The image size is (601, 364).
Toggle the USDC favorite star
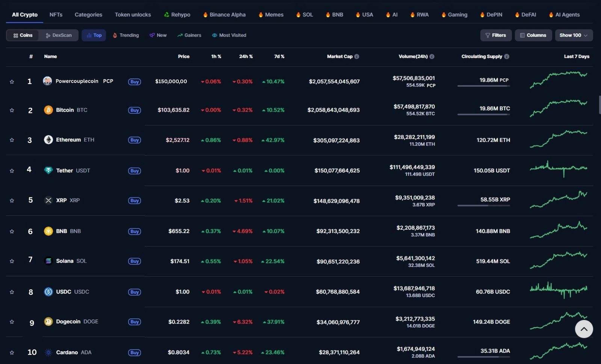point(12,292)
